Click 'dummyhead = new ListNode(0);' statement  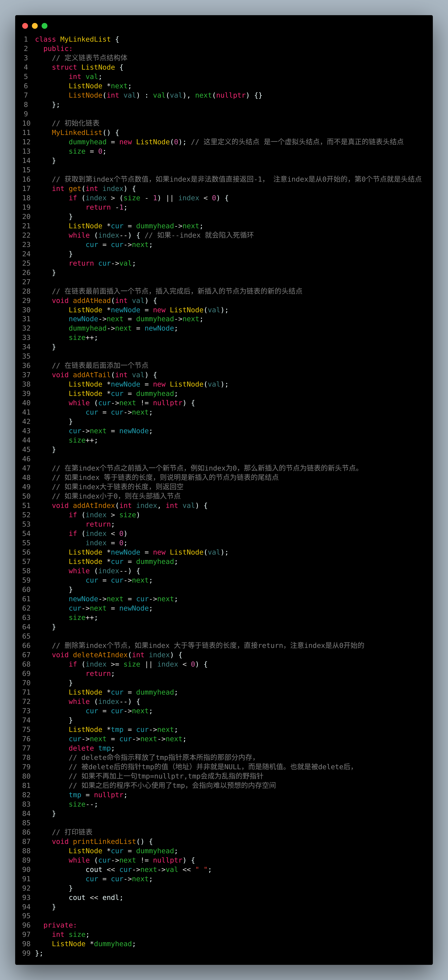click(127, 142)
